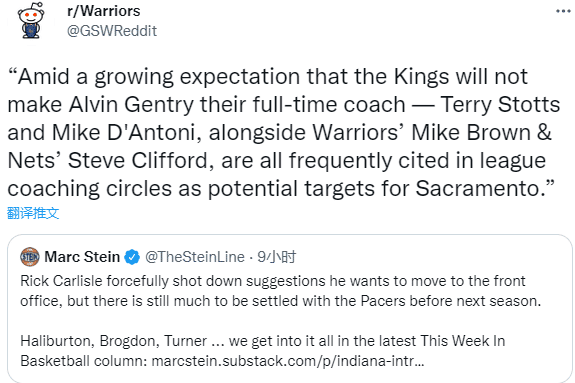Viewport: 575px width, 383px height.
Task: Translate the tweet via 翻译推文 link
Action: pos(33,213)
